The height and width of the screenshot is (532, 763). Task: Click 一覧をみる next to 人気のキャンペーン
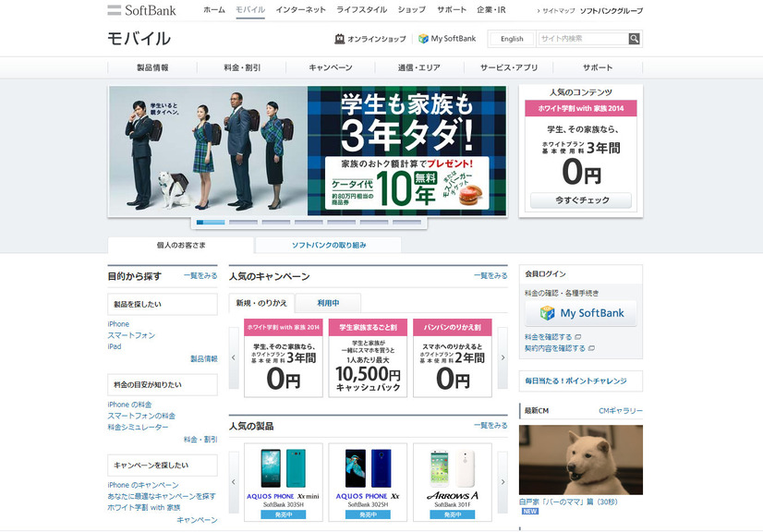(490, 276)
